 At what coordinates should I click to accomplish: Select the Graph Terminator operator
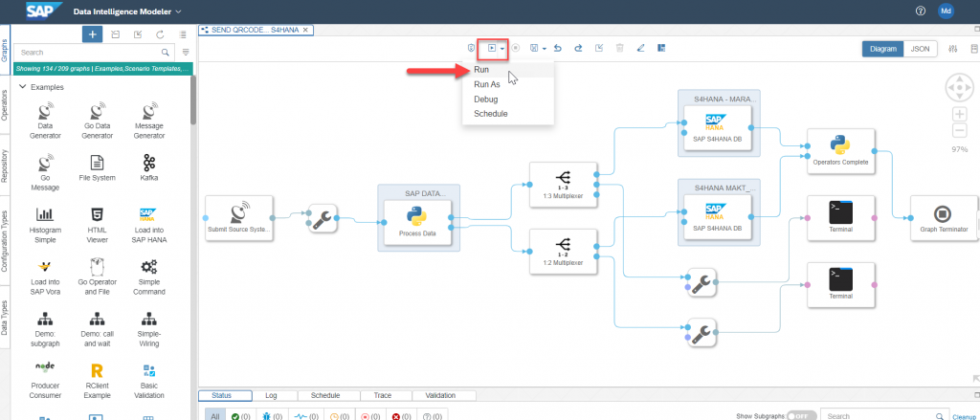[944, 218]
